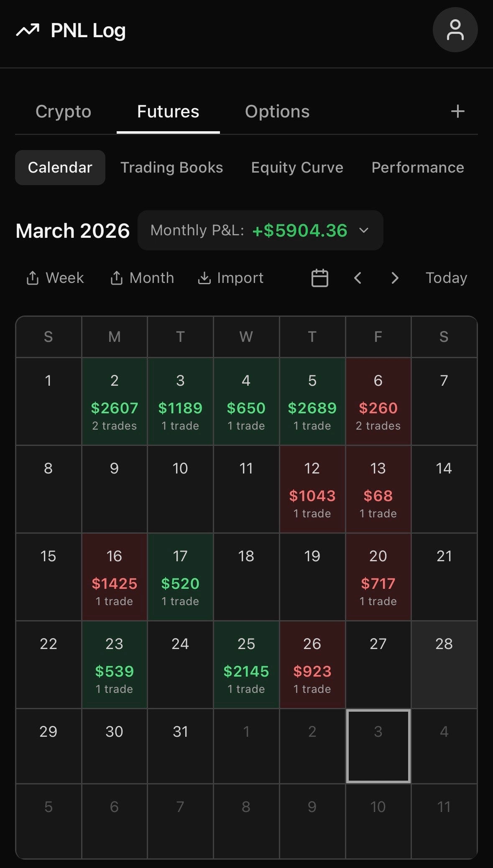Switch to the Options tab

click(x=277, y=112)
